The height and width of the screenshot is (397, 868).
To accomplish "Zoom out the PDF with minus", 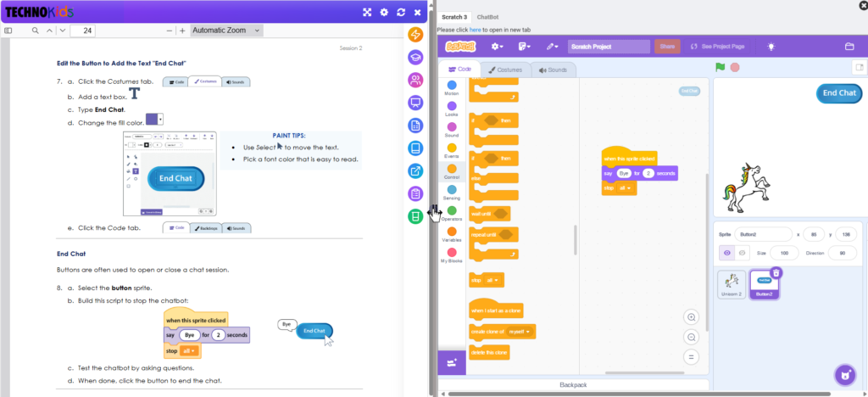I will coord(170,31).
